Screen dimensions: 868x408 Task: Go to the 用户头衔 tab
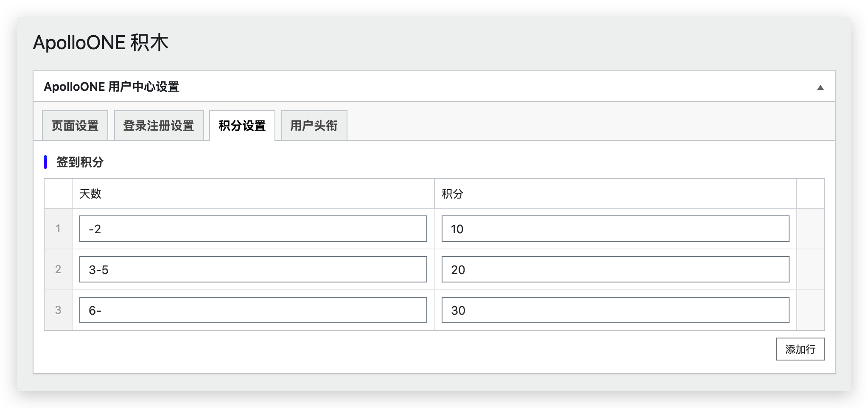(x=314, y=126)
